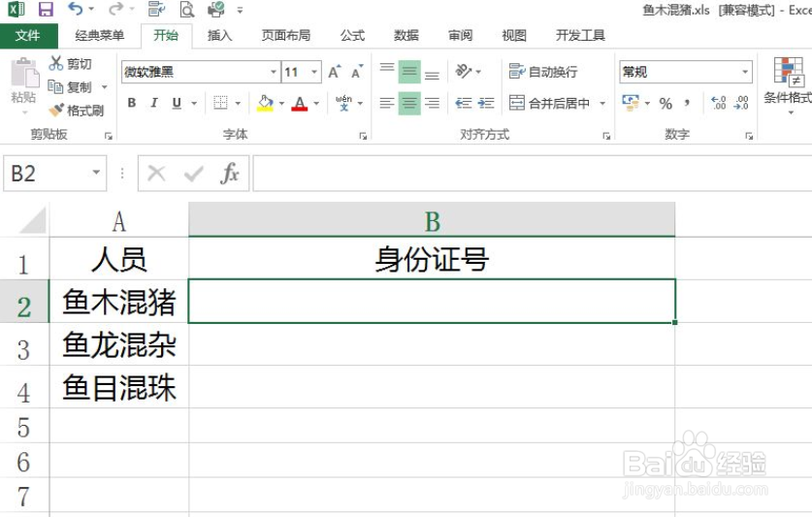Enable 自动换行 wrap text
Viewport: 812px width, 517px height.
click(543, 72)
